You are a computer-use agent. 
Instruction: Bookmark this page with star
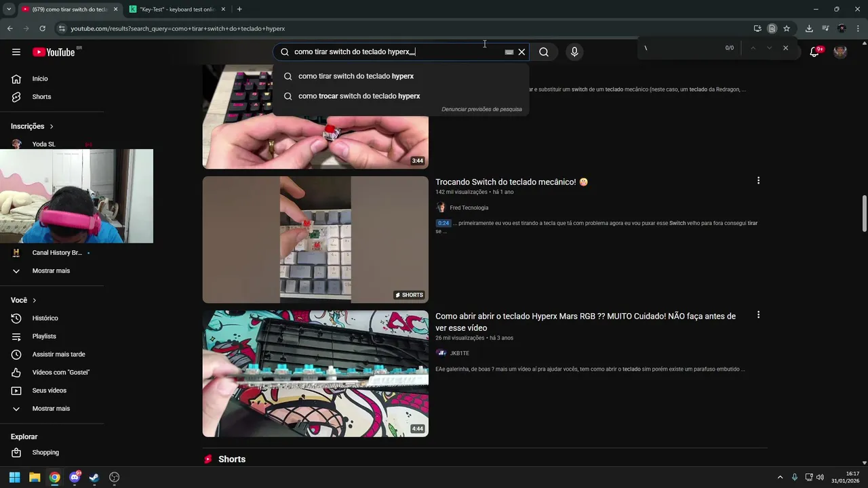click(x=787, y=28)
